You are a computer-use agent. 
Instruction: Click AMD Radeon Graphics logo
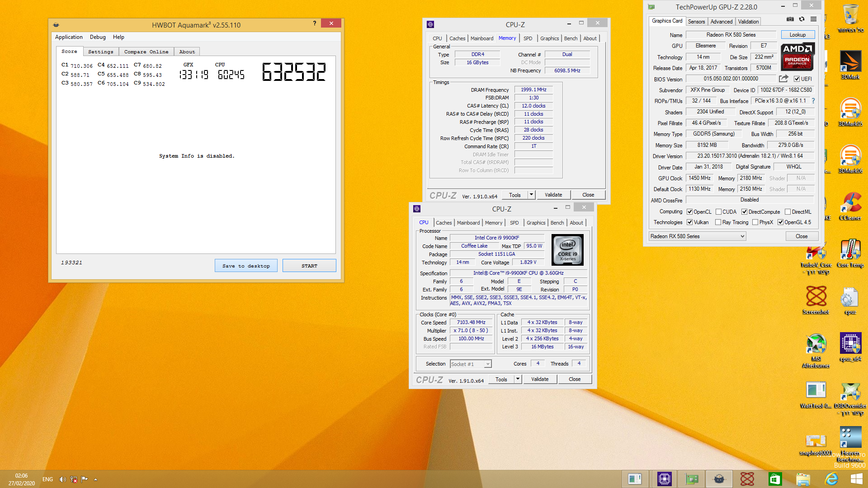click(x=797, y=56)
